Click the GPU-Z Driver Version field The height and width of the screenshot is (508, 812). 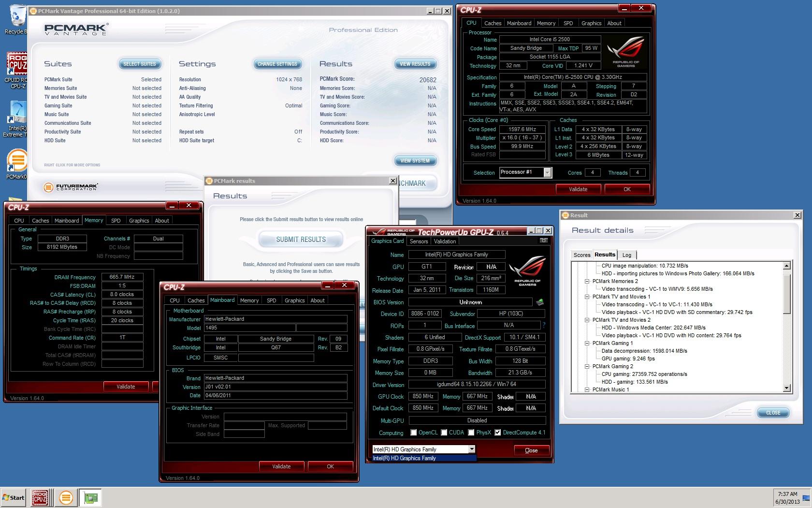477,384
